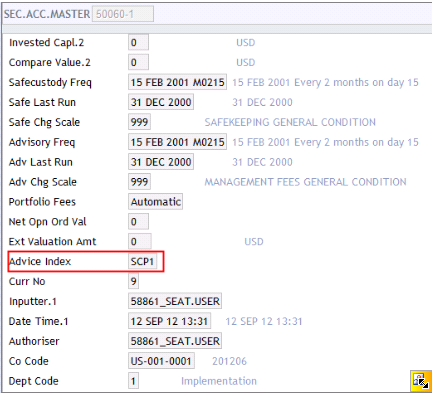Click the Adv Chg Scale 999 field
The image size is (432, 393).
(139, 182)
